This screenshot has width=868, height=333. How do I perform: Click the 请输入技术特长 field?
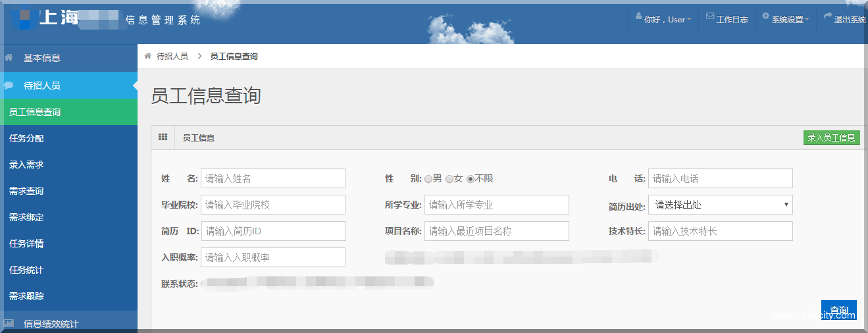721,231
